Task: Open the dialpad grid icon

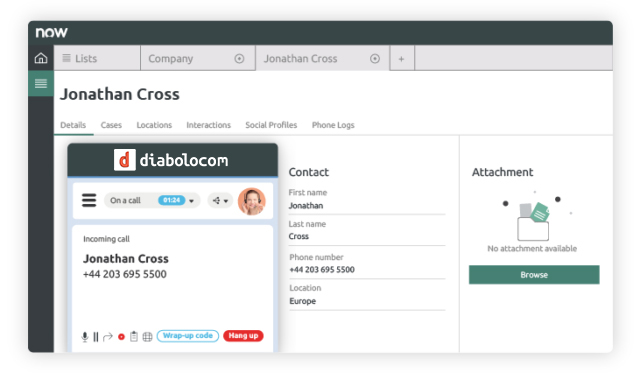Action: tap(147, 337)
